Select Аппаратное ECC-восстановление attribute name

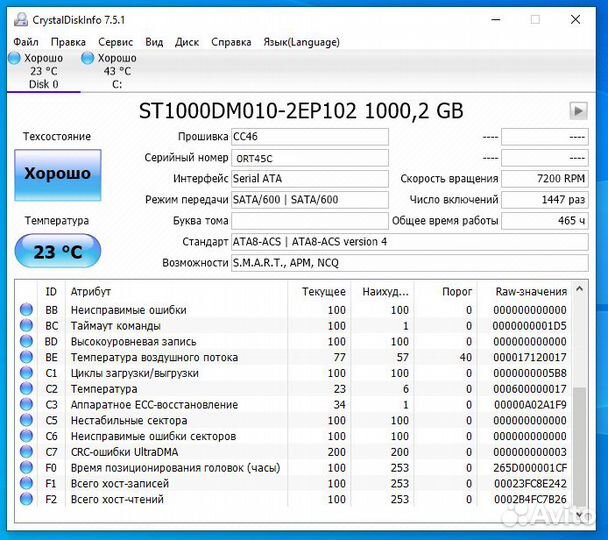[154, 405]
